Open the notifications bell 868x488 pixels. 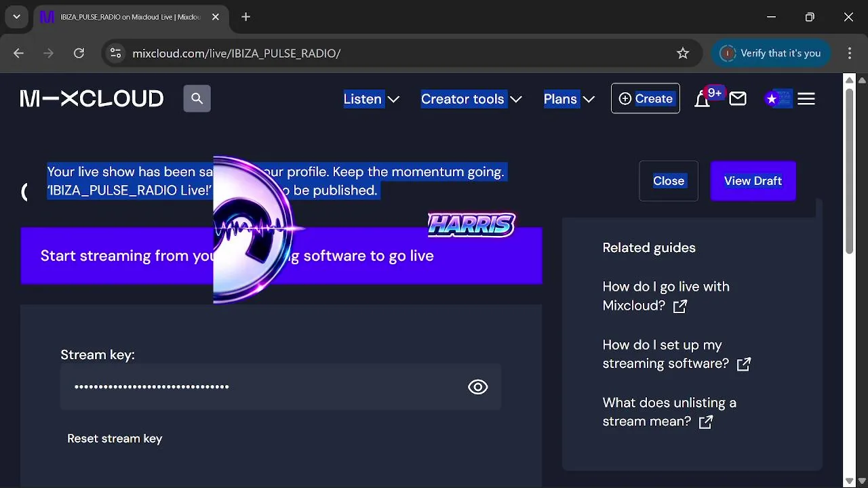point(703,99)
